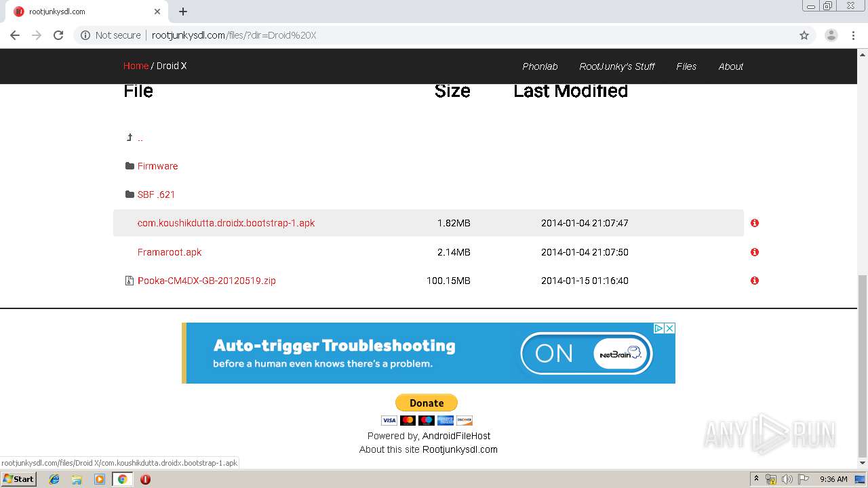The height and width of the screenshot is (488, 868).
Task: Close the rootjunkysdl.com tab
Action: 157,12
